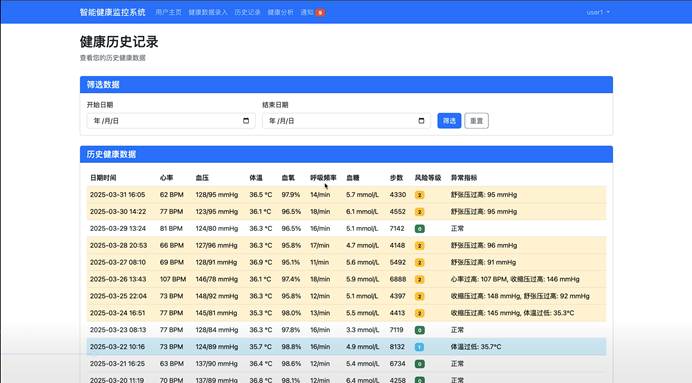Screen dimensions: 692x383
Task: Click the 健康历史记录 page heading
Action: click(x=119, y=42)
